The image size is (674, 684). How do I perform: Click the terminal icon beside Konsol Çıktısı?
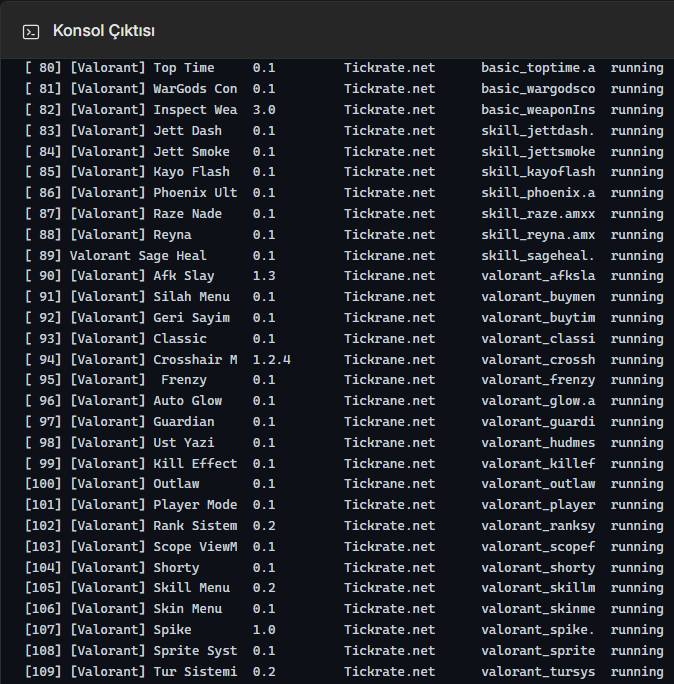[31, 32]
